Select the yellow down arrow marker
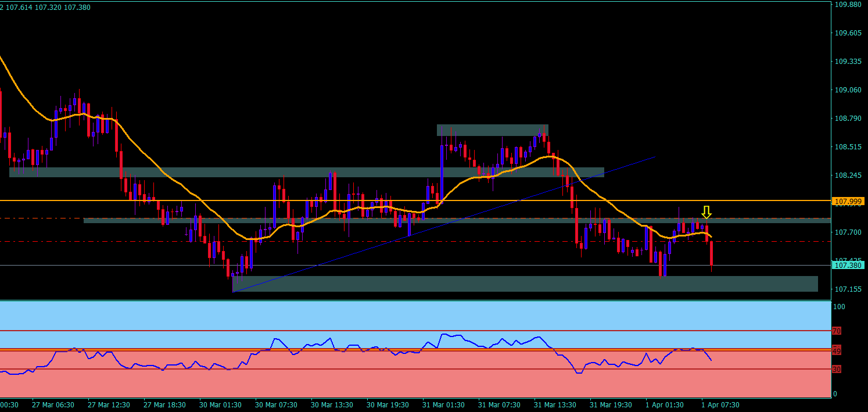Viewport: 868px width, 412px height. point(706,212)
